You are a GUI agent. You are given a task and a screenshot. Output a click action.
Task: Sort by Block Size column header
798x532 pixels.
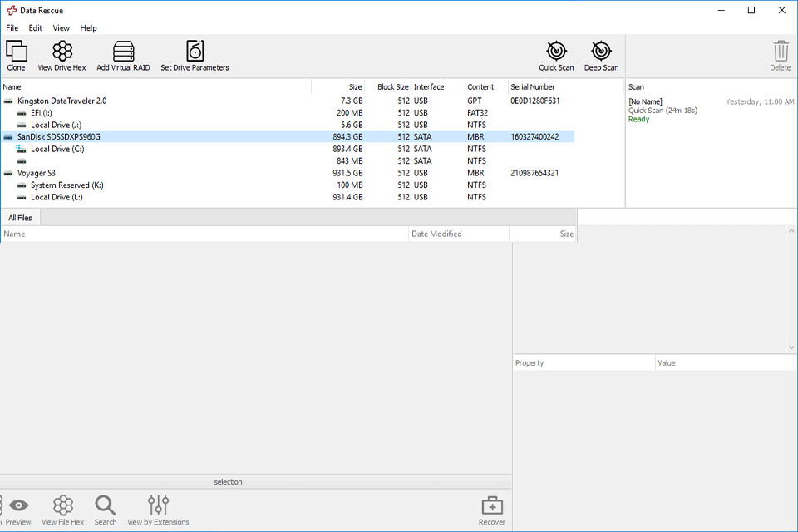388,87
